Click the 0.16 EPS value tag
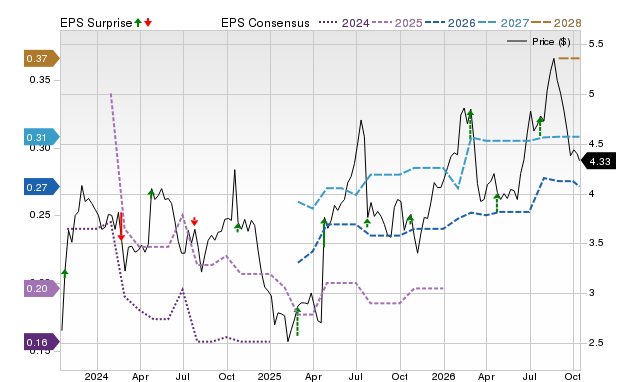 click(x=42, y=342)
